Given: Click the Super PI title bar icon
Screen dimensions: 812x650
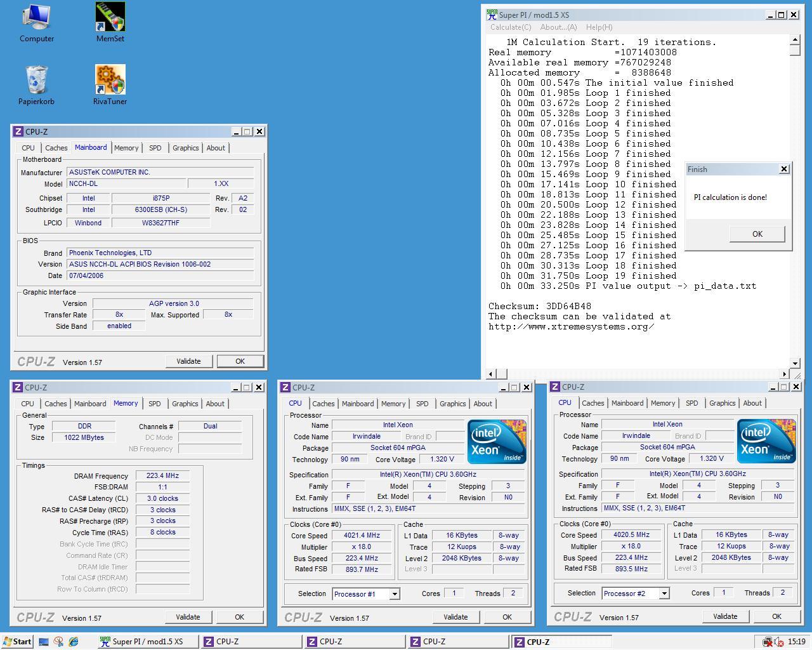Looking at the screenshot, I should point(492,15).
